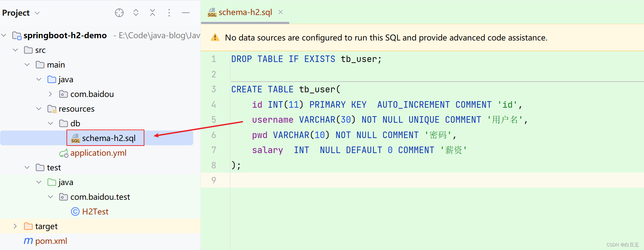Click line number 1 in the gutter
Screen dimensions: 644x250
[x=214, y=59]
